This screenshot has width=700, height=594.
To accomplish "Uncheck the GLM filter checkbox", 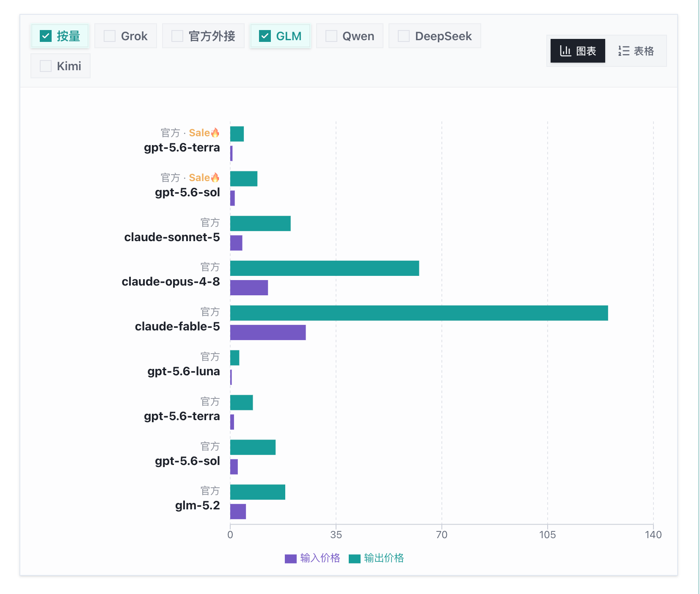I will click(265, 36).
